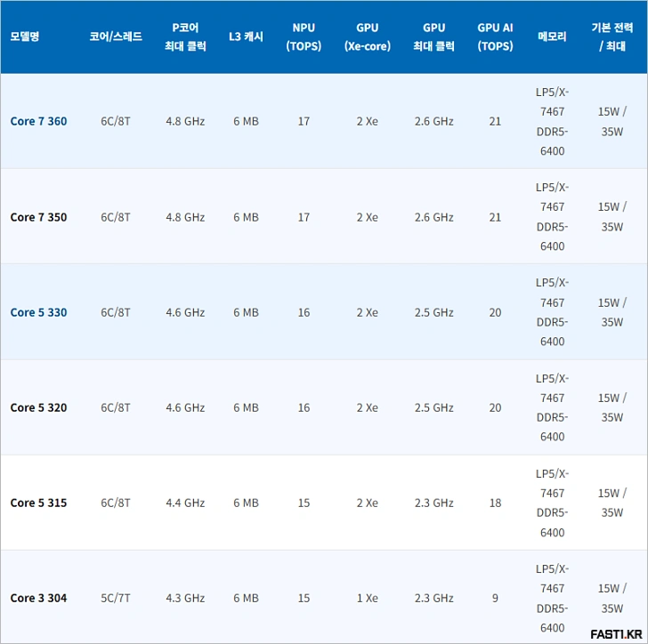Select the Core 7 350 model name
This screenshot has height=644, width=648.
(38, 217)
